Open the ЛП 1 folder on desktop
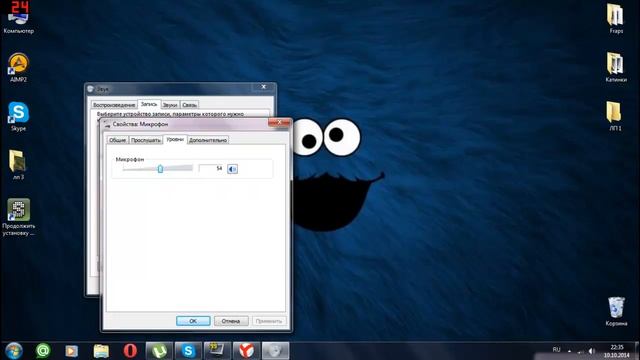This screenshot has height=360, width=640. (x=615, y=116)
